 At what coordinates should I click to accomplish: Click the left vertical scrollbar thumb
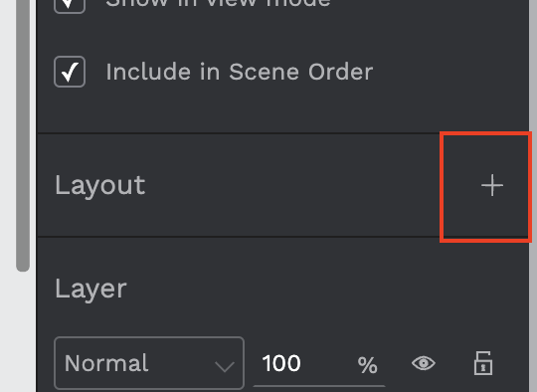(23, 135)
